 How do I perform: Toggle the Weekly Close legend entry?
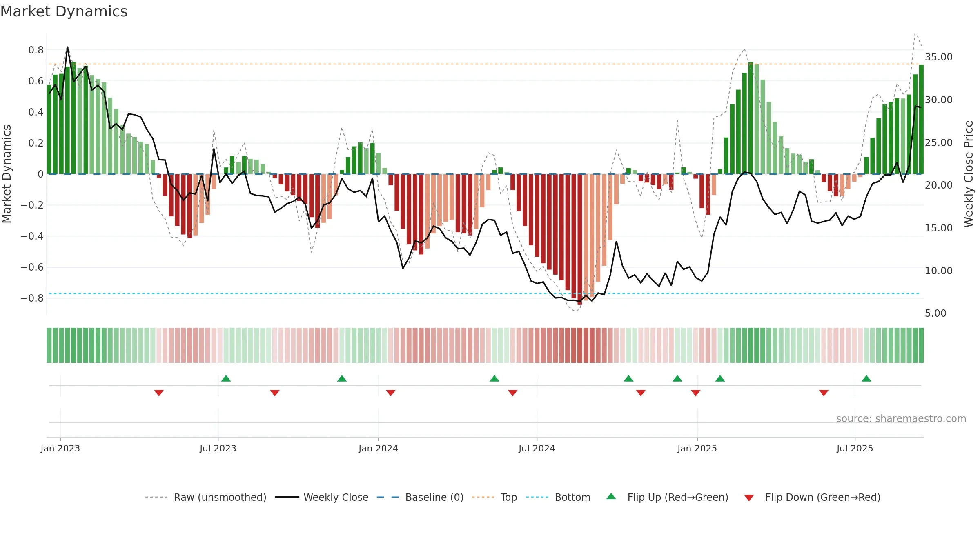click(336, 497)
